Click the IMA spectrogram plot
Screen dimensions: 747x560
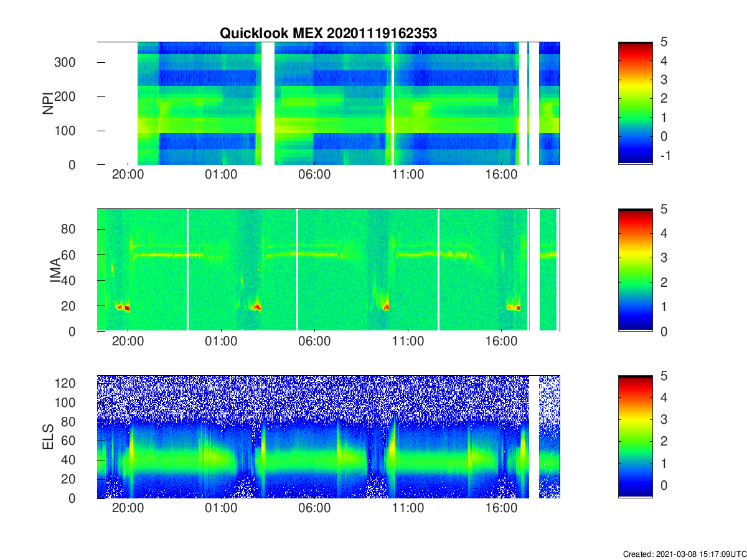[329, 270]
